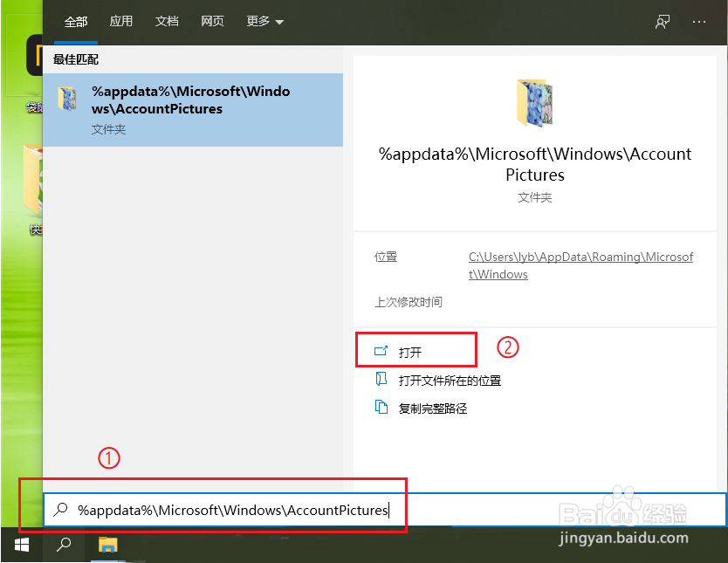Click the file location icon beside 打开文件所在的位置
The height and width of the screenshot is (563, 728).
point(381,379)
